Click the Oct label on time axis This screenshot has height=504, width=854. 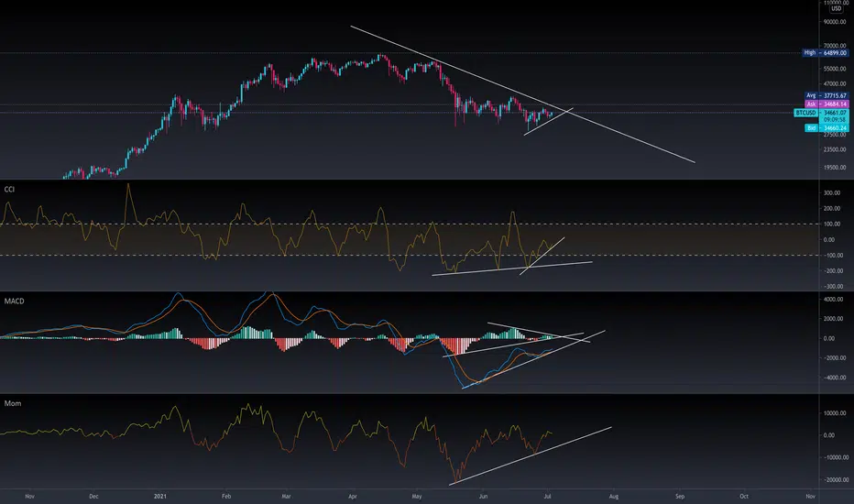[x=744, y=497]
